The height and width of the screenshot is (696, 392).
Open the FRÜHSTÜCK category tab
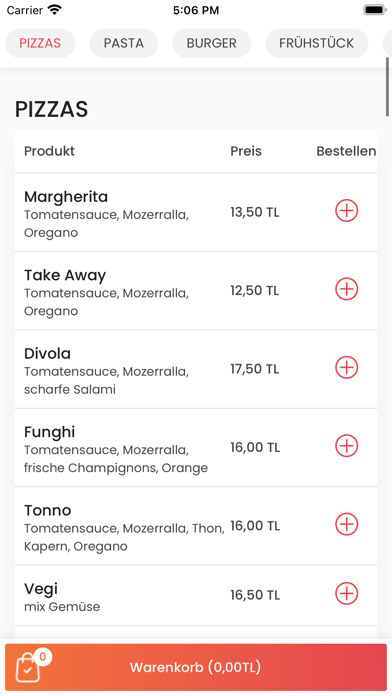click(317, 43)
